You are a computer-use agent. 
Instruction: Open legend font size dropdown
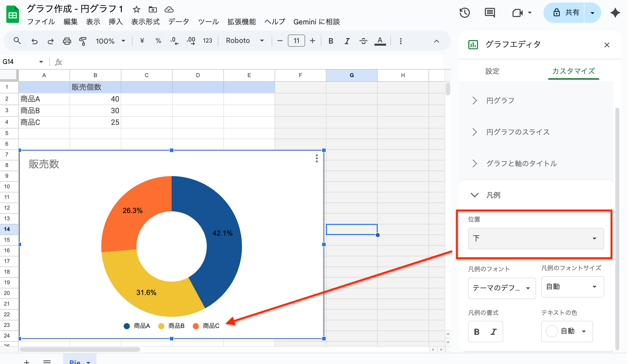(x=572, y=287)
